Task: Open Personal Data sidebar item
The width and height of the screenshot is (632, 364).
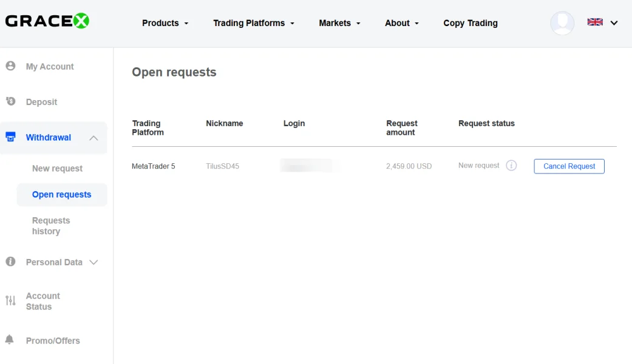Action: [54, 262]
